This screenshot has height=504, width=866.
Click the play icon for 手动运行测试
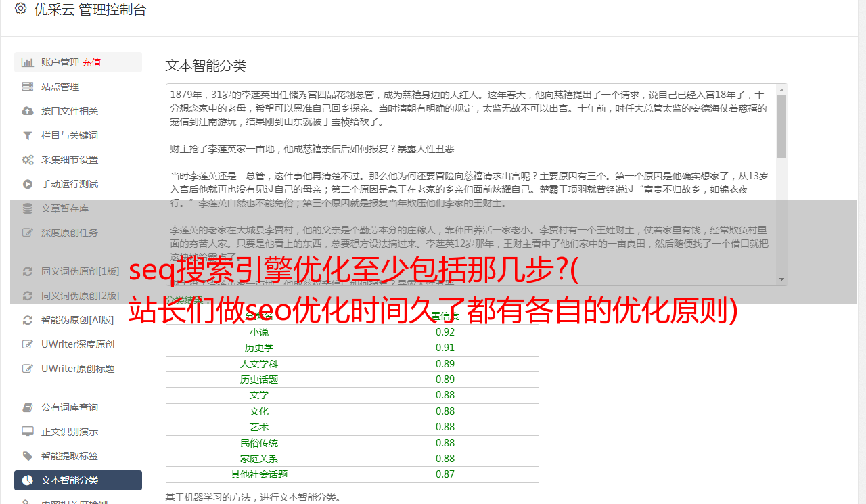click(x=28, y=184)
